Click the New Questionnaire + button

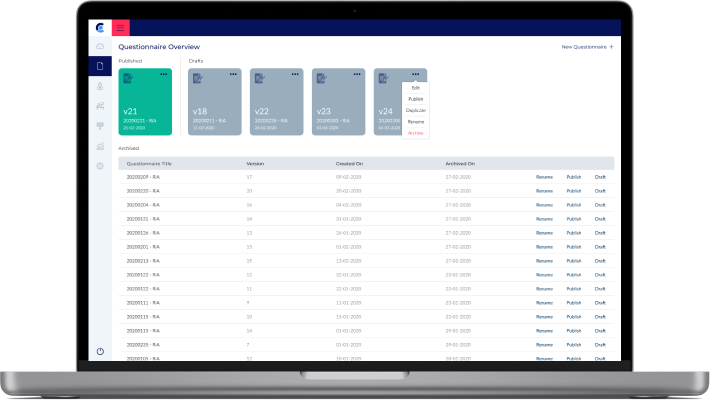pyautogui.click(x=588, y=47)
